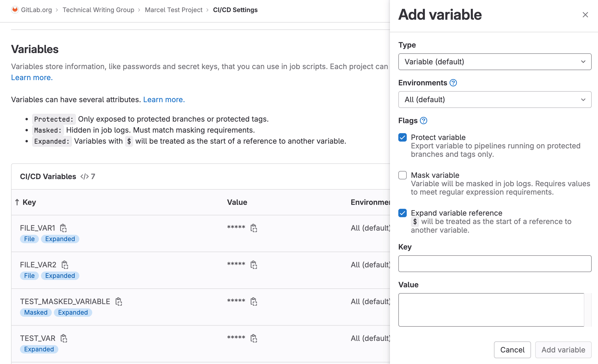Enable the Mask variable checkbox

click(402, 175)
